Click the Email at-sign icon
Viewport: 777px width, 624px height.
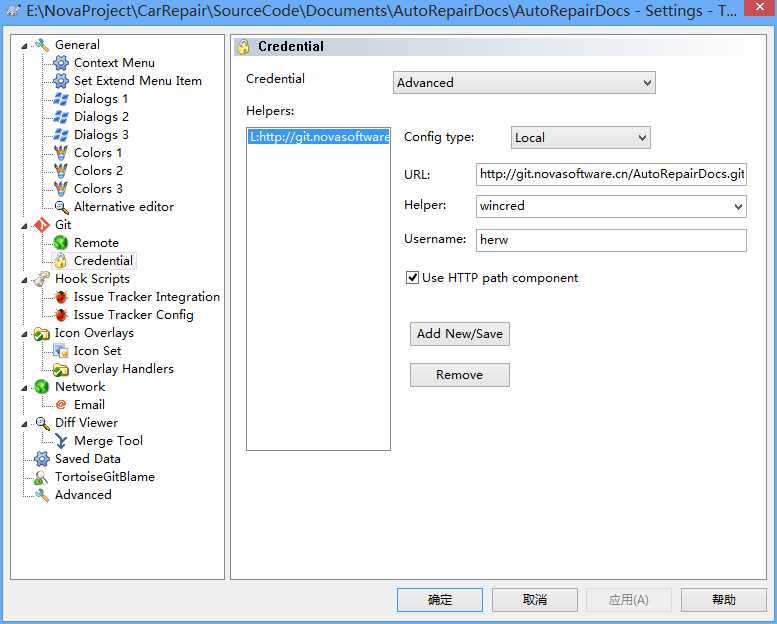pos(60,404)
